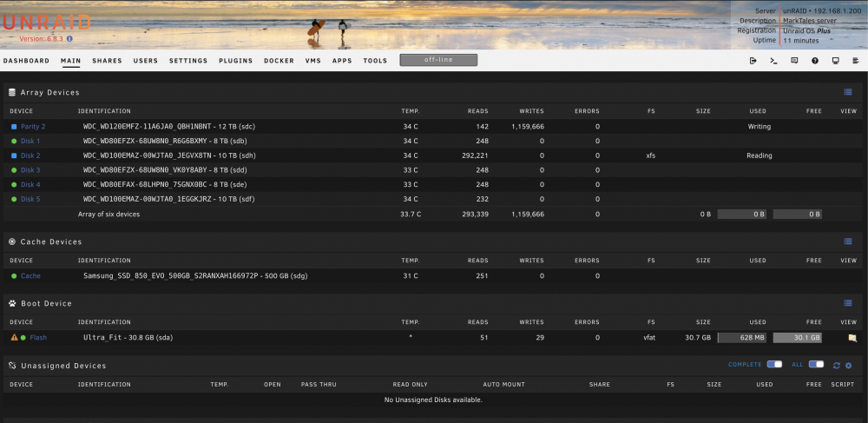The height and width of the screenshot is (423, 868).
Task: Click the 'Writing' status for Parity 2
Action: coord(759,127)
